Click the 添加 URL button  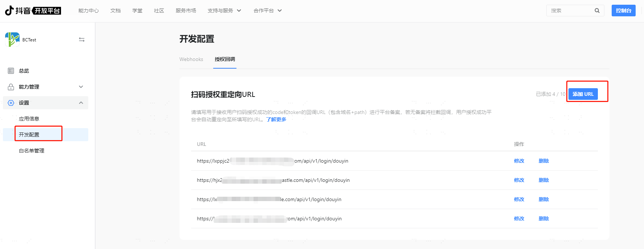pos(583,94)
